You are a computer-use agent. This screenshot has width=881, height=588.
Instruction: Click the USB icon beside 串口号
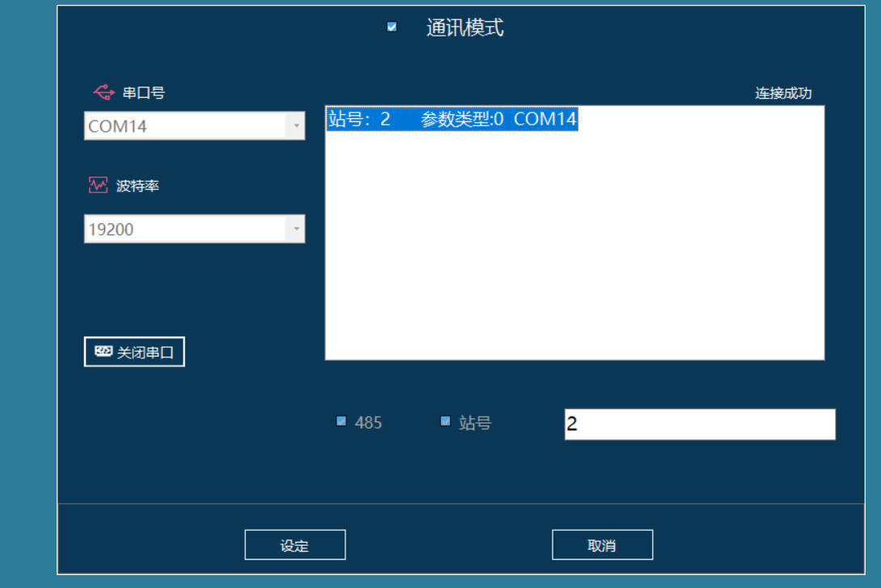click(x=104, y=92)
